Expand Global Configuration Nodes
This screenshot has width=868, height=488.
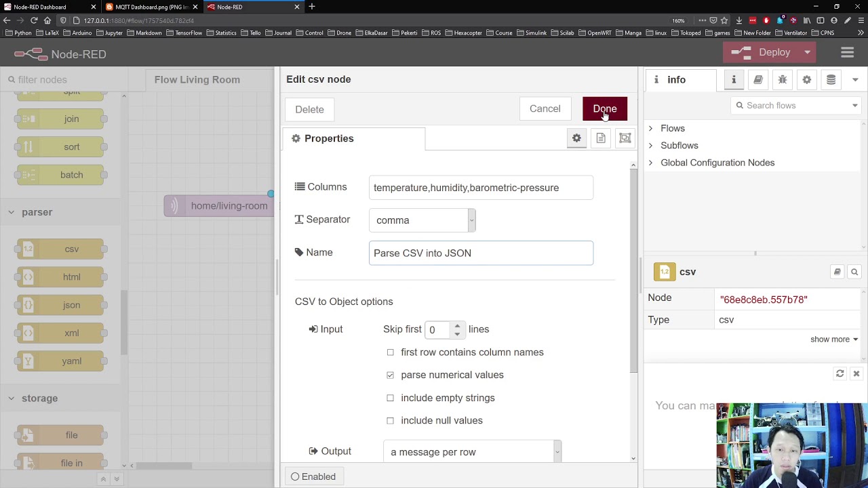point(650,163)
